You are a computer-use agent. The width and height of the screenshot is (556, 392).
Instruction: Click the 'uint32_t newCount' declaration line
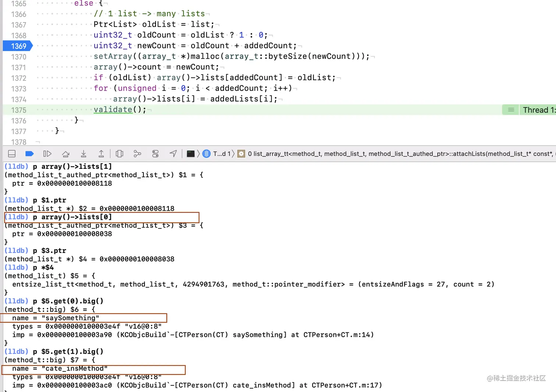pos(195,46)
